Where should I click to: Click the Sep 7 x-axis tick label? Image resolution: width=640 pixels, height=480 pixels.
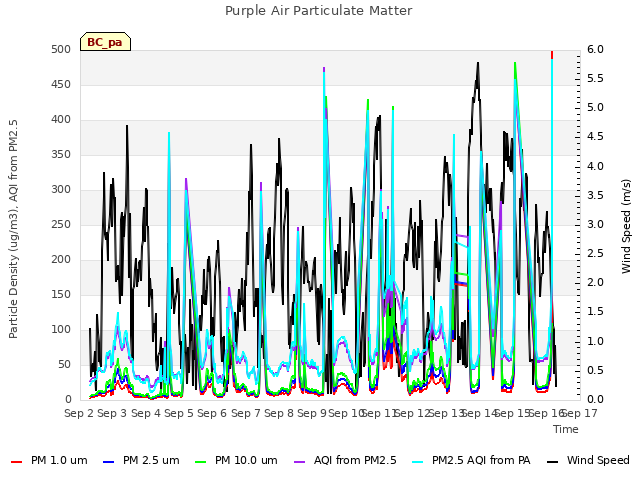click(246, 413)
